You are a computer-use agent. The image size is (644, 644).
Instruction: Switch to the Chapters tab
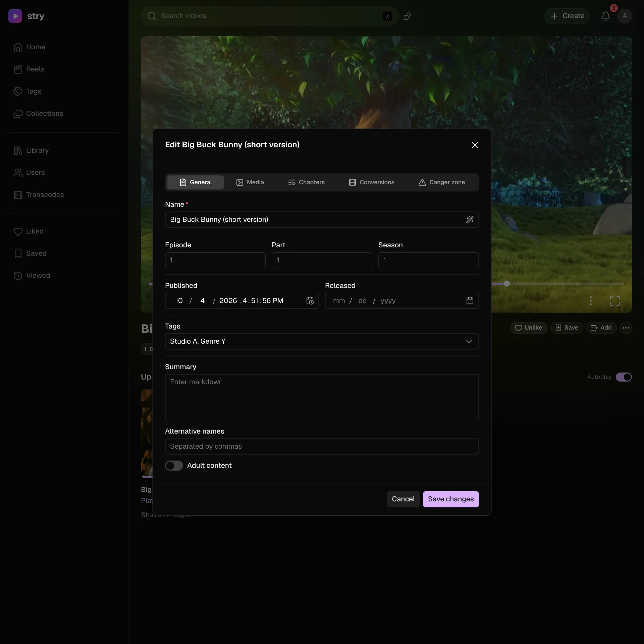pos(306,182)
